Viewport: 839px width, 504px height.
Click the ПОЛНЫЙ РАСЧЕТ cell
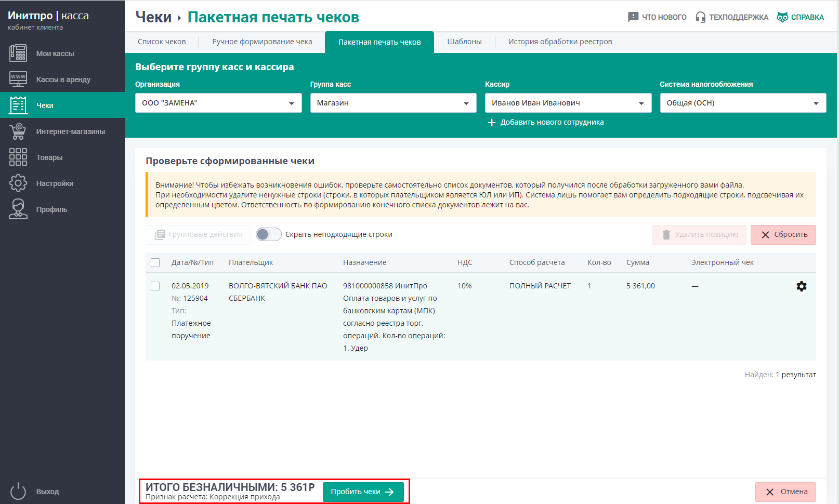click(x=540, y=286)
